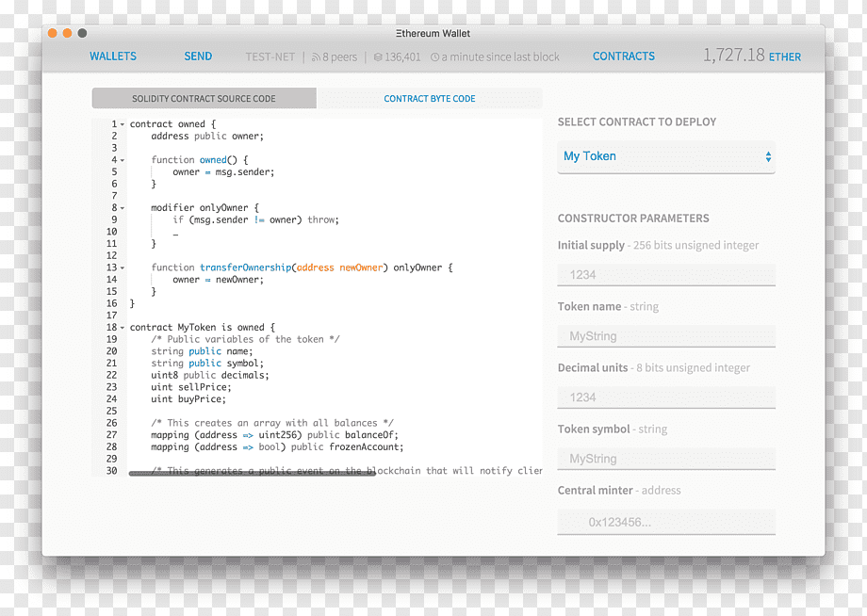Open the My Token contract dropdown
867x616 pixels.
666,157
